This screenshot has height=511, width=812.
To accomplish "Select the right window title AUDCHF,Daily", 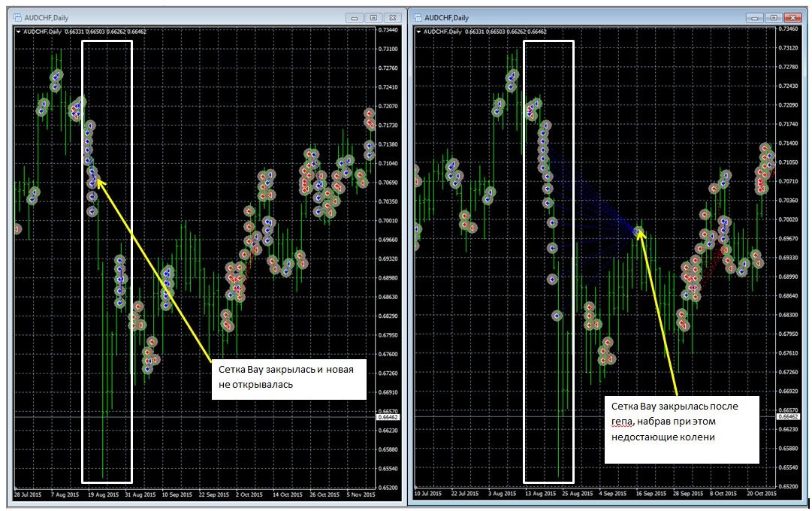I will pyautogui.click(x=446, y=17).
